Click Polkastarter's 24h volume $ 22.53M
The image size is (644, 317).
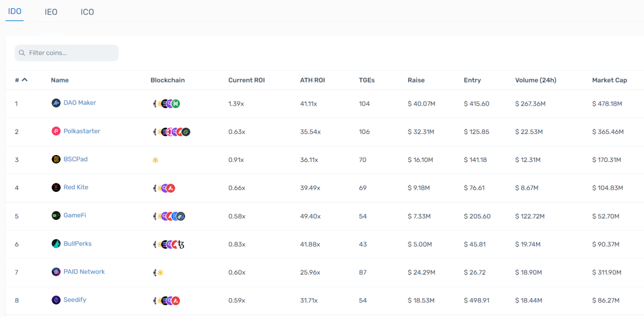click(529, 132)
